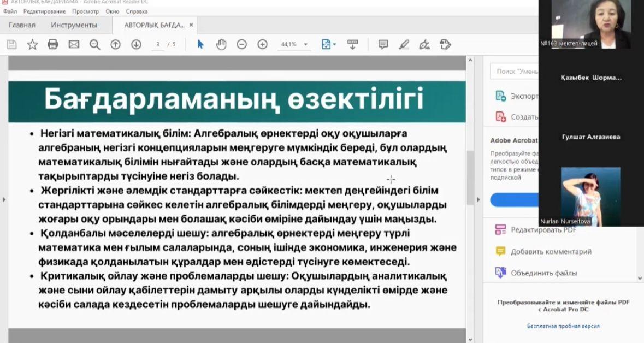Toggle the add comment note tool
This screenshot has width=644, height=343.
click(383, 44)
